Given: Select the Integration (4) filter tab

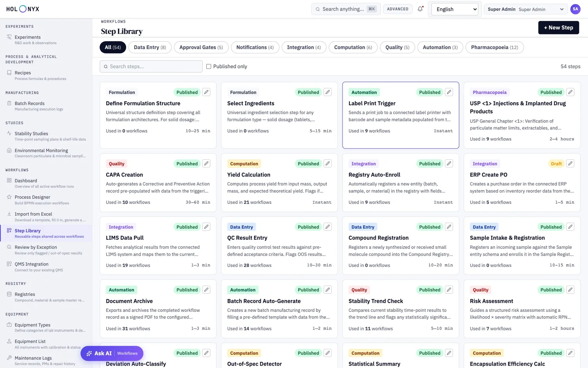Looking at the screenshot, I should pos(304,47).
